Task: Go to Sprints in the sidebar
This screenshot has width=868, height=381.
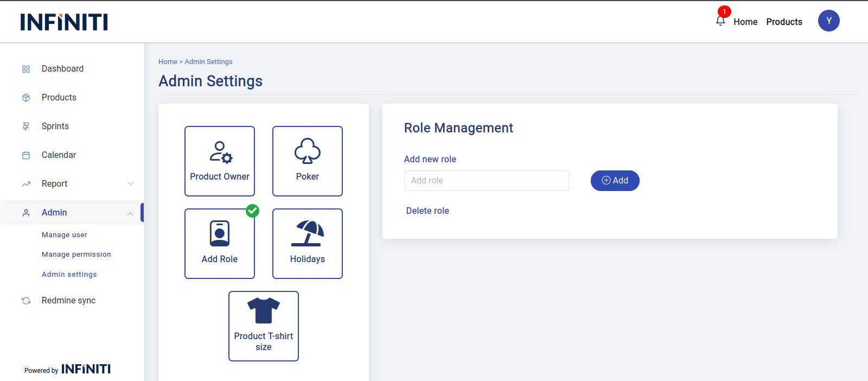Action: click(55, 126)
